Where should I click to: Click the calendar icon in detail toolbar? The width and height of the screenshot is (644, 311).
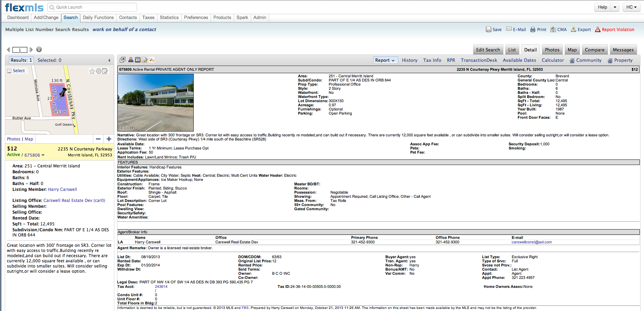[138, 60]
